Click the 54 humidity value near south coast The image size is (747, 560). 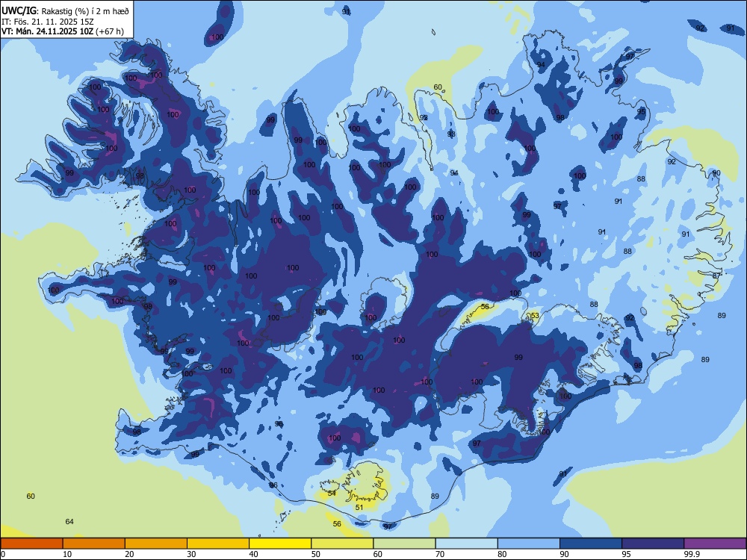[332, 493]
